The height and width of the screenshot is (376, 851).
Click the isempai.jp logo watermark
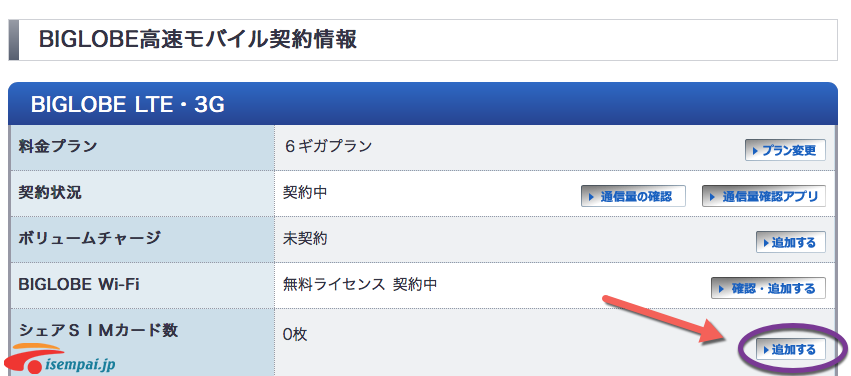coord(59,359)
